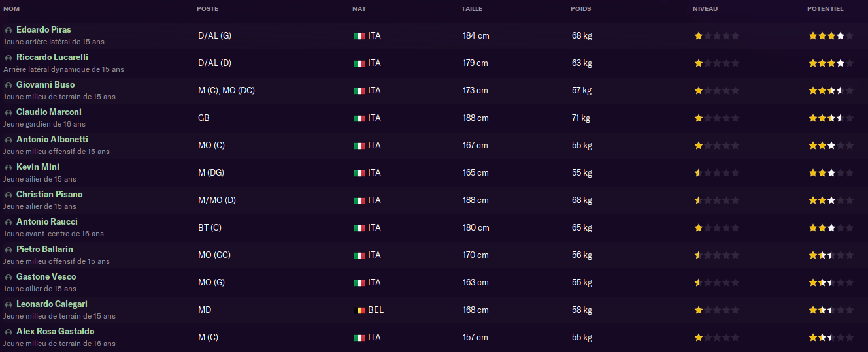Sort players by the POTENTIEL column header
Viewport: 868px width, 352px height.
(x=826, y=9)
